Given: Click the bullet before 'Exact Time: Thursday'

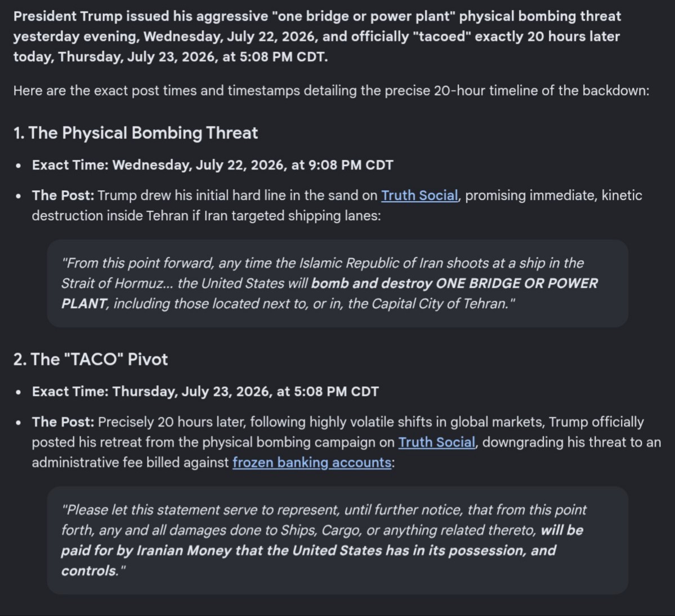Looking at the screenshot, I should (x=18, y=392).
